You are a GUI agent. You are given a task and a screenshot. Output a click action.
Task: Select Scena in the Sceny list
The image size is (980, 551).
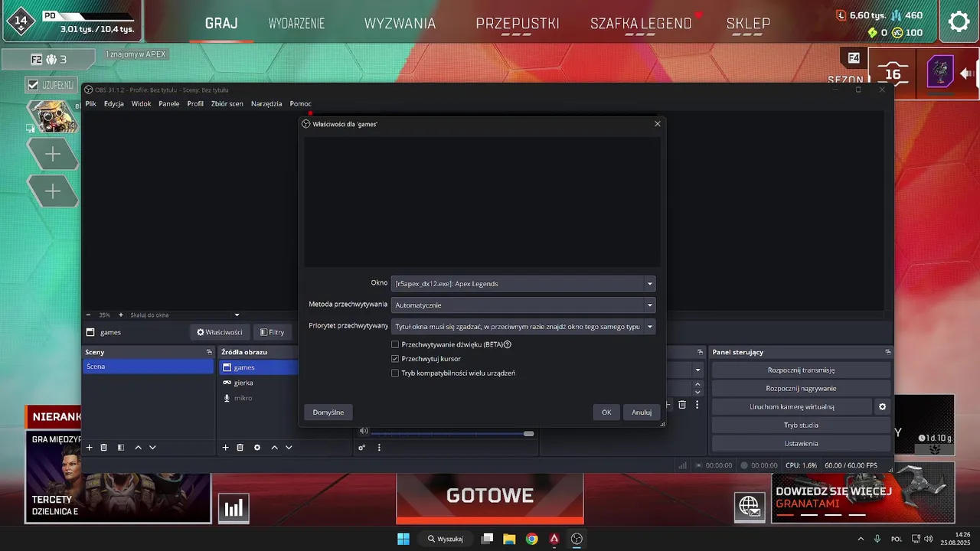pos(148,367)
